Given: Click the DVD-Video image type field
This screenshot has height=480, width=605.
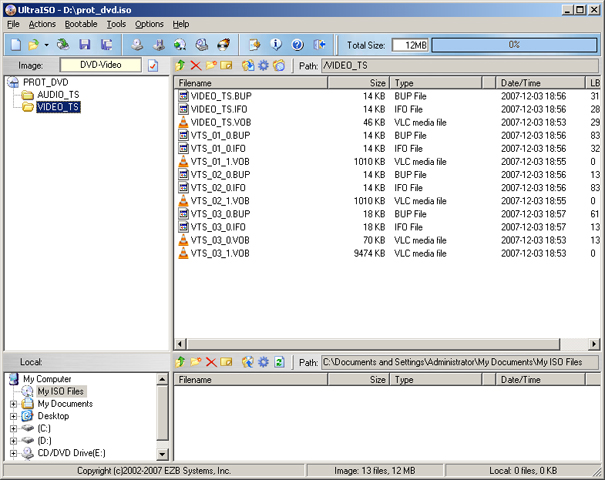Looking at the screenshot, I should [x=101, y=65].
